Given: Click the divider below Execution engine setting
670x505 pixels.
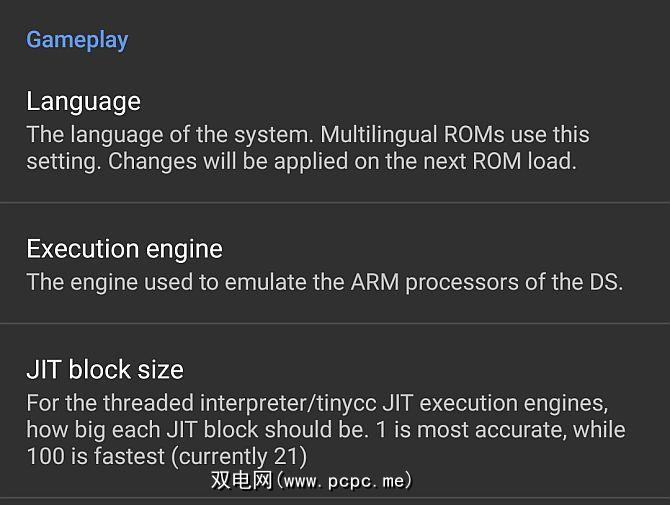Looking at the screenshot, I should tap(335, 323).
